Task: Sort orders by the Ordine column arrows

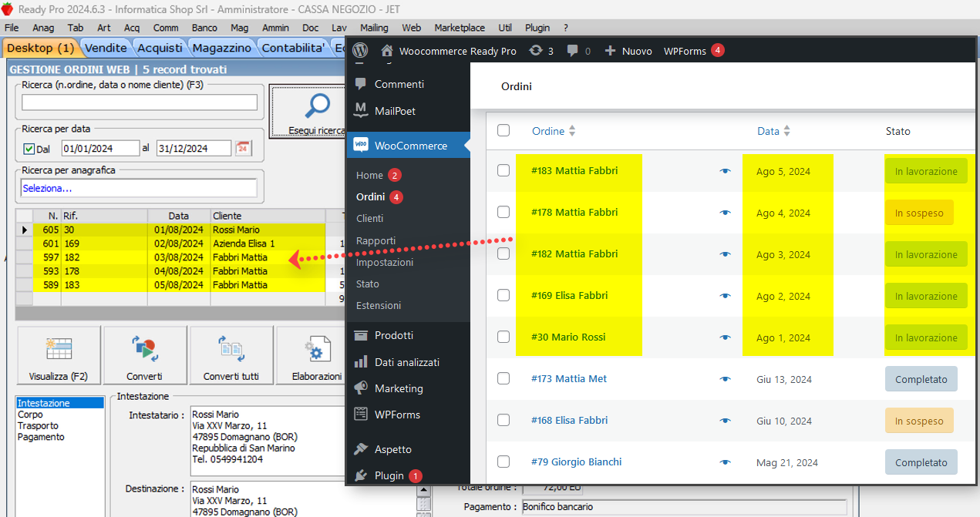Action: pyautogui.click(x=572, y=131)
